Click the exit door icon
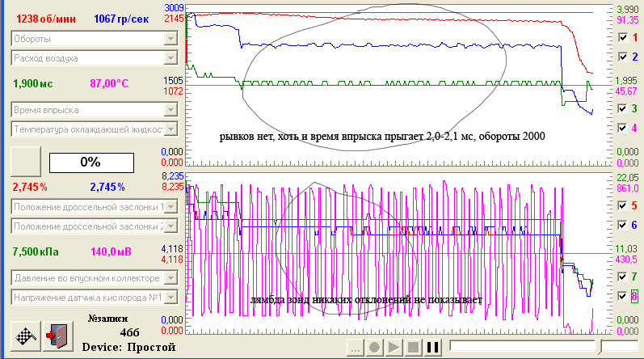 (58, 336)
